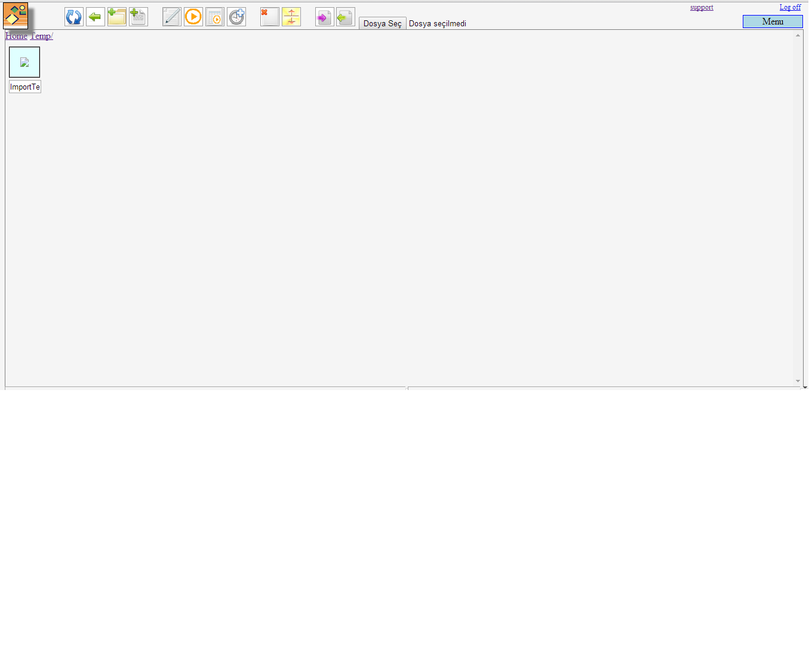This screenshot has width=812, height=657.
Task: Click the panel scrollbar up arrow
Action: point(798,35)
